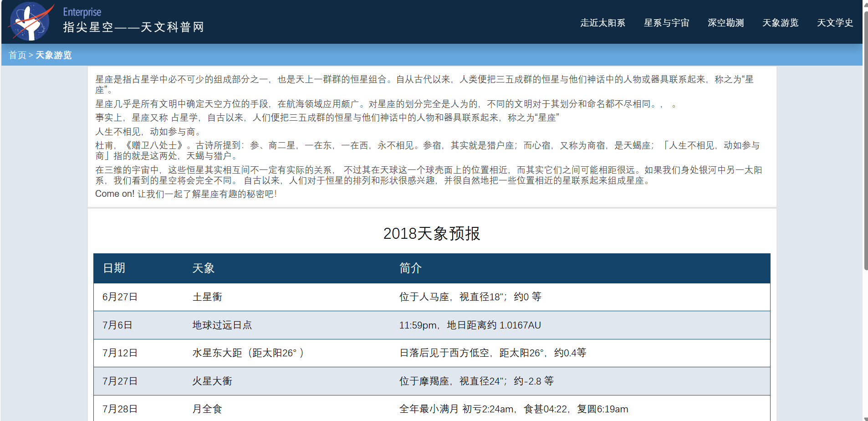This screenshot has width=868, height=421.
Task: Go to the 深空勘测 section
Action: click(725, 23)
